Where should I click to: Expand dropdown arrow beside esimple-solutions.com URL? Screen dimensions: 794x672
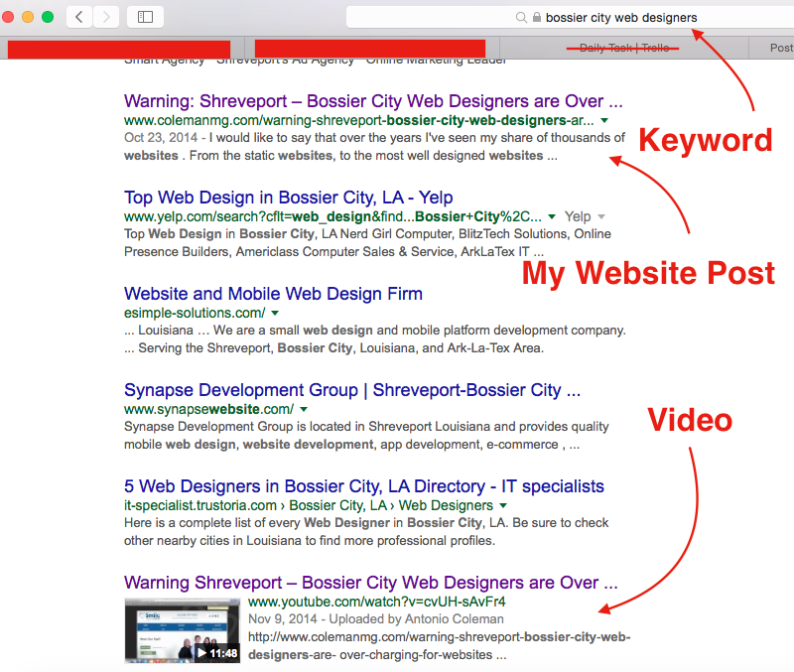tap(275, 313)
